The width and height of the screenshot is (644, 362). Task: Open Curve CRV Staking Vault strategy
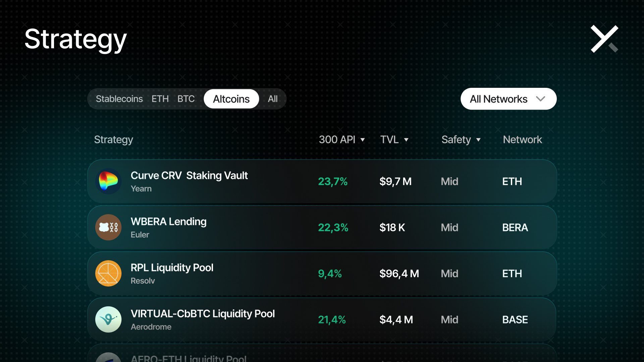tap(189, 176)
